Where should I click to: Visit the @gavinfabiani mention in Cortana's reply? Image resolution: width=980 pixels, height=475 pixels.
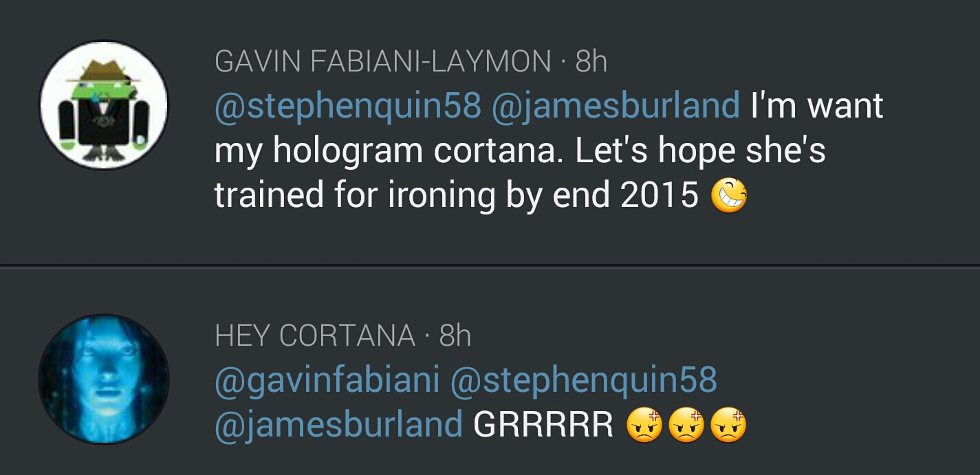327,380
